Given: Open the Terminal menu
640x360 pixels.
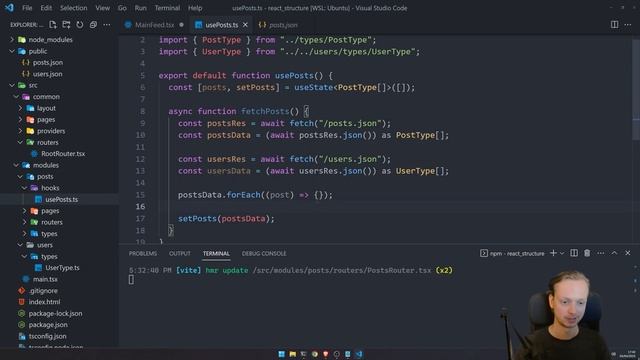Looking at the screenshot, I should click(x=167, y=8).
